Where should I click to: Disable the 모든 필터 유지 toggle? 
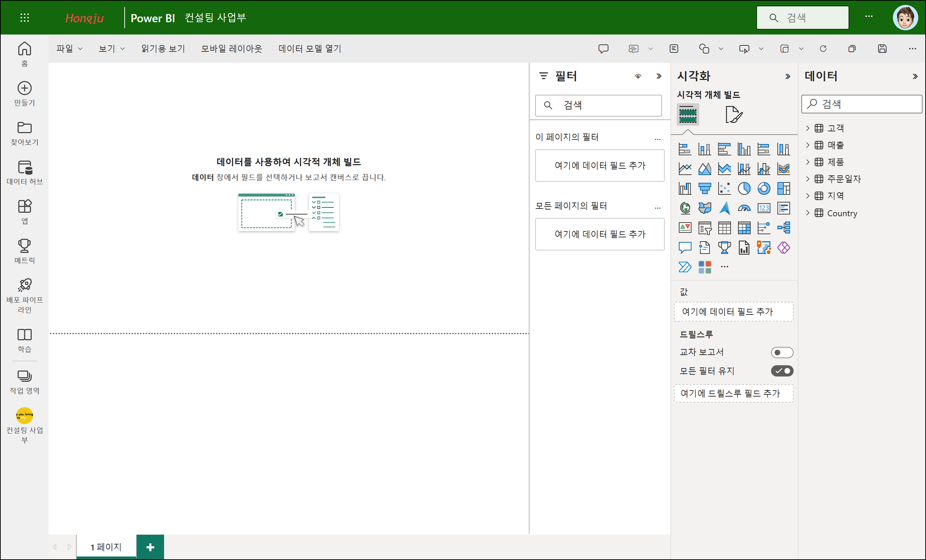(782, 371)
